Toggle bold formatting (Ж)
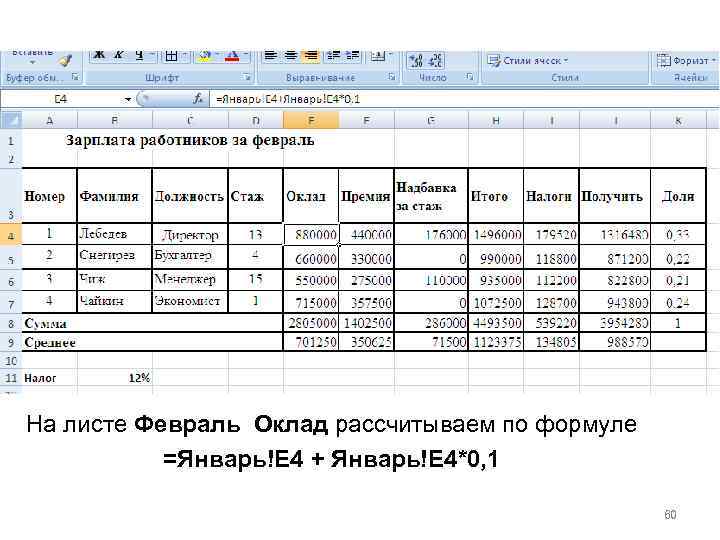This screenshot has height=540, width=720. 99,56
